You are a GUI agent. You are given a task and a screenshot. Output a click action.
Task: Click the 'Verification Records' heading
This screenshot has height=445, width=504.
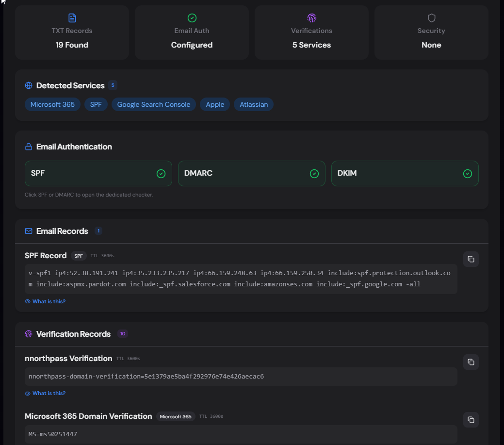click(x=74, y=334)
